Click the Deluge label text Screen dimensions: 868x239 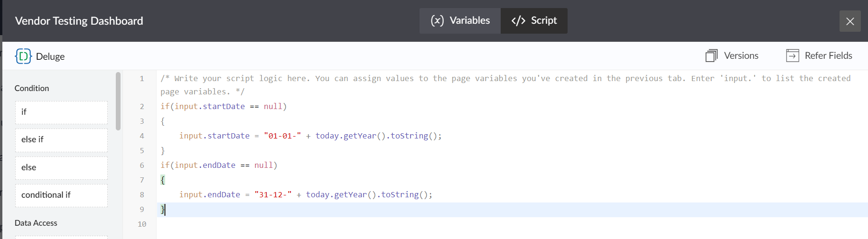pyautogui.click(x=50, y=56)
